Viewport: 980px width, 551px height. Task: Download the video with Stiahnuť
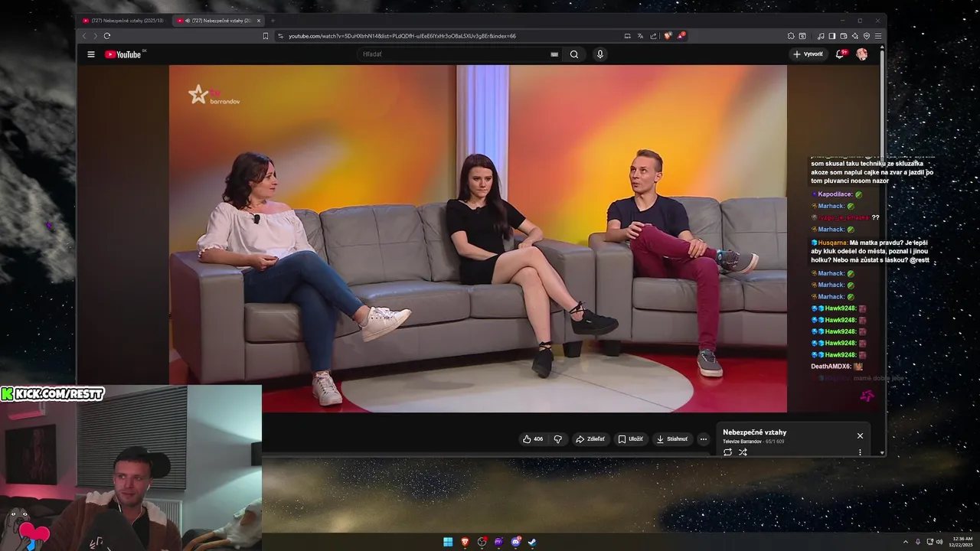tap(672, 439)
